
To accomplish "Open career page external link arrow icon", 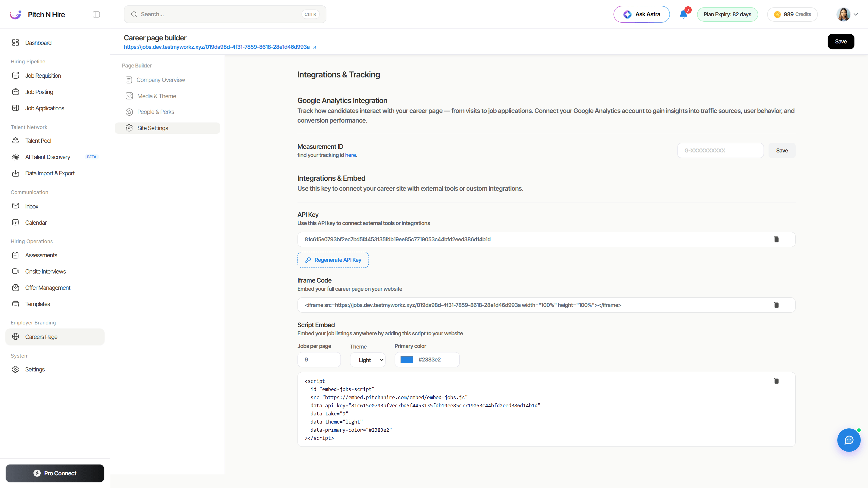I will coord(314,47).
